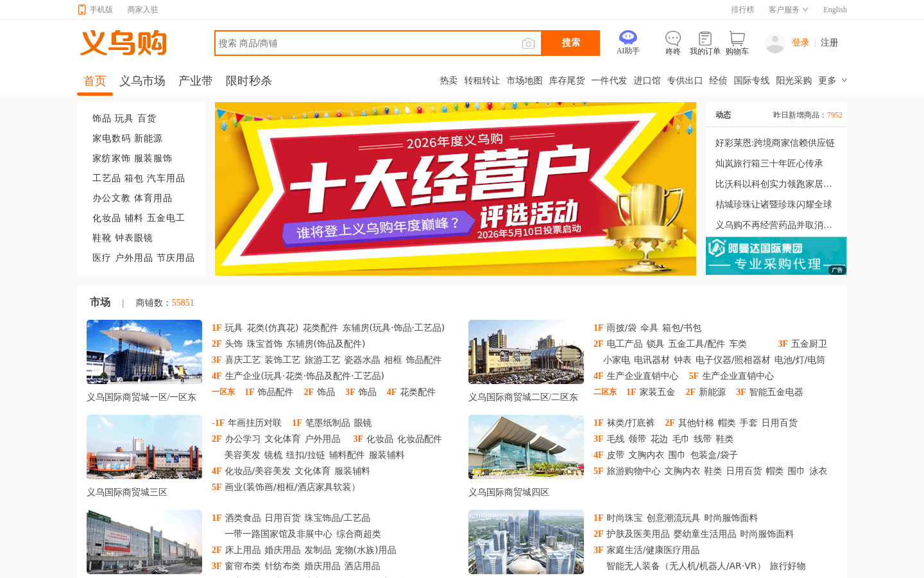
Task: Open the 化妆品 category
Action: [x=107, y=218]
